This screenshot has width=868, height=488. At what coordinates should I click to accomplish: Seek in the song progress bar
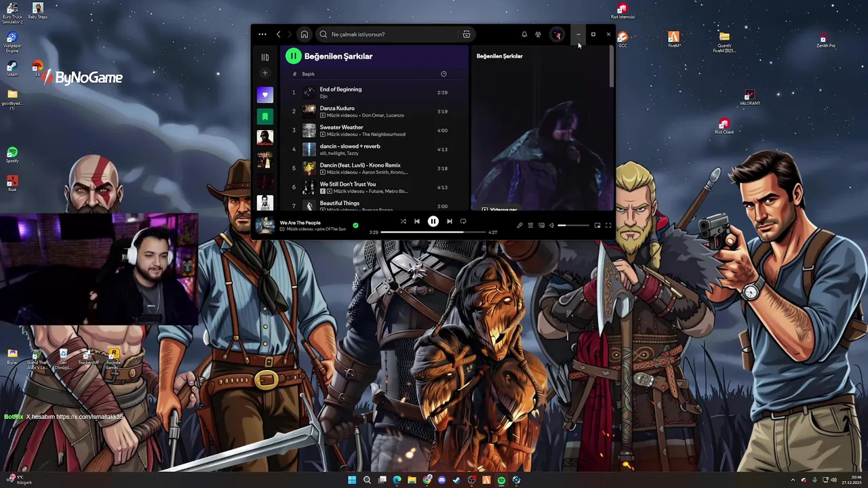click(433, 232)
